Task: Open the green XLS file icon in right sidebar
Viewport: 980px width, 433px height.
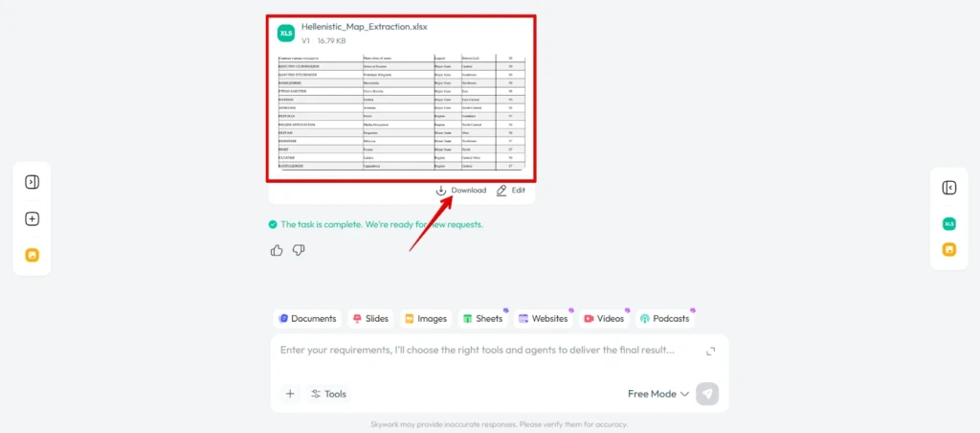Action: click(948, 224)
